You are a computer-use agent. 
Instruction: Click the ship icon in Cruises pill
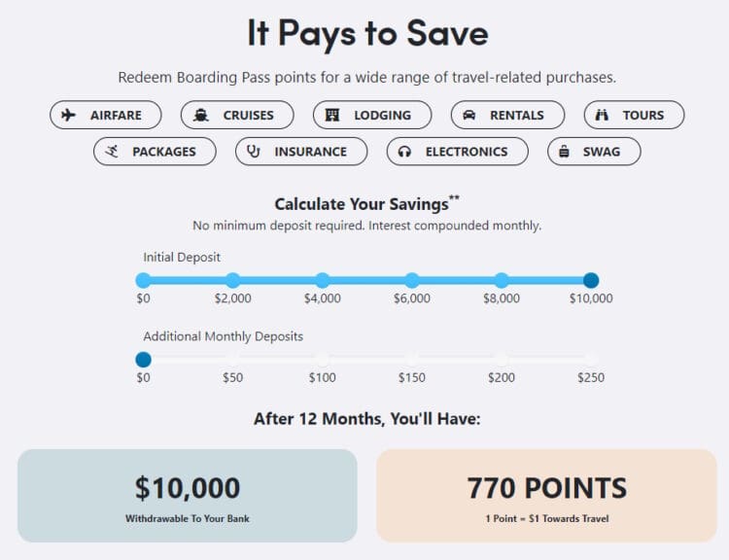click(x=201, y=115)
